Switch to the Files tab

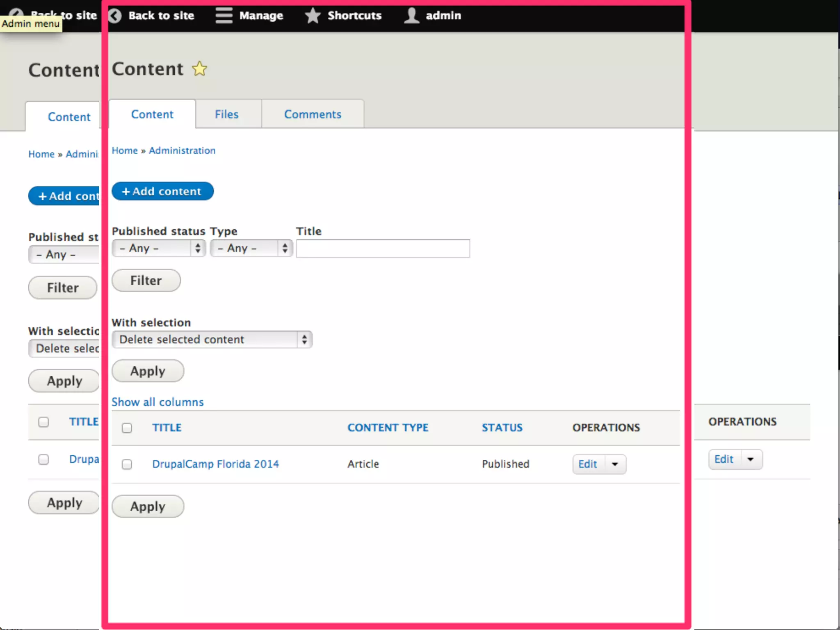click(x=227, y=114)
